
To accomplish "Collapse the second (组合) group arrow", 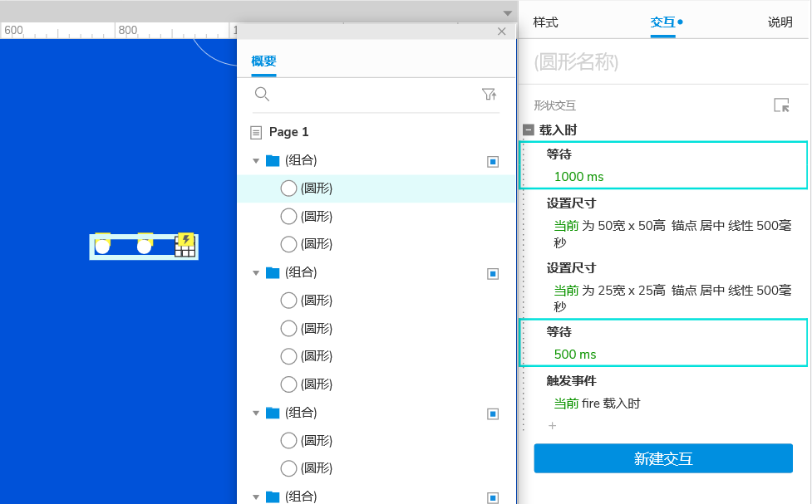I will [x=256, y=273].
